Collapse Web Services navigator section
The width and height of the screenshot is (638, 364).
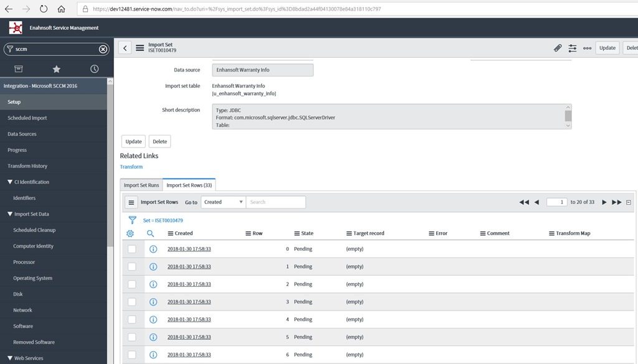pos(10,358)
